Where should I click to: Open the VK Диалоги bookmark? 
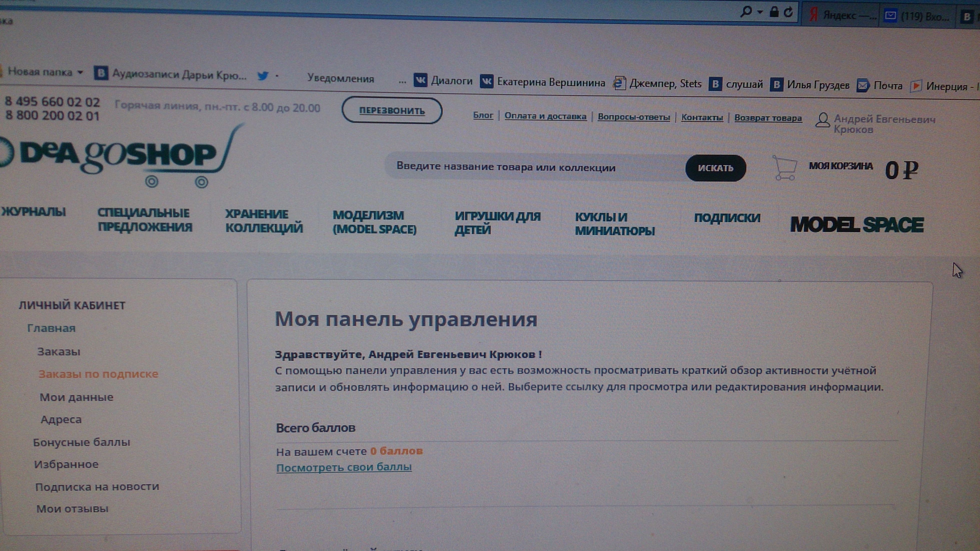(443, 81)
